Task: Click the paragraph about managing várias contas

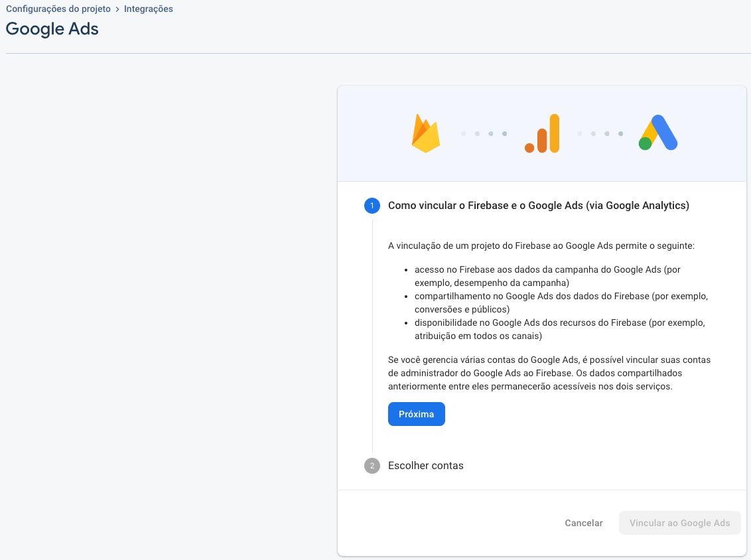Action: (549, 373)
